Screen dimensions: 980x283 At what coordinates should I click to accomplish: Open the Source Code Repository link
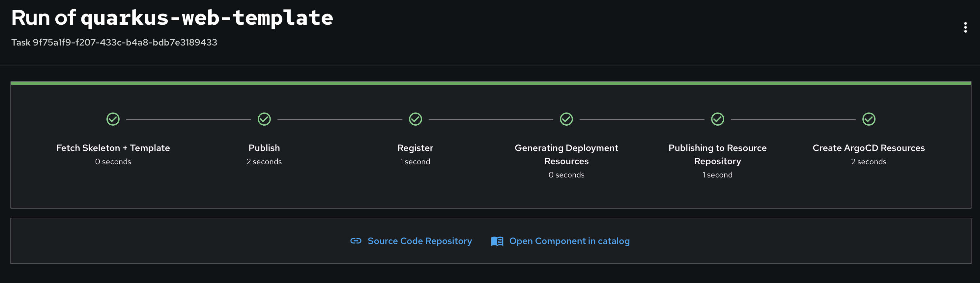pos(419,241)
